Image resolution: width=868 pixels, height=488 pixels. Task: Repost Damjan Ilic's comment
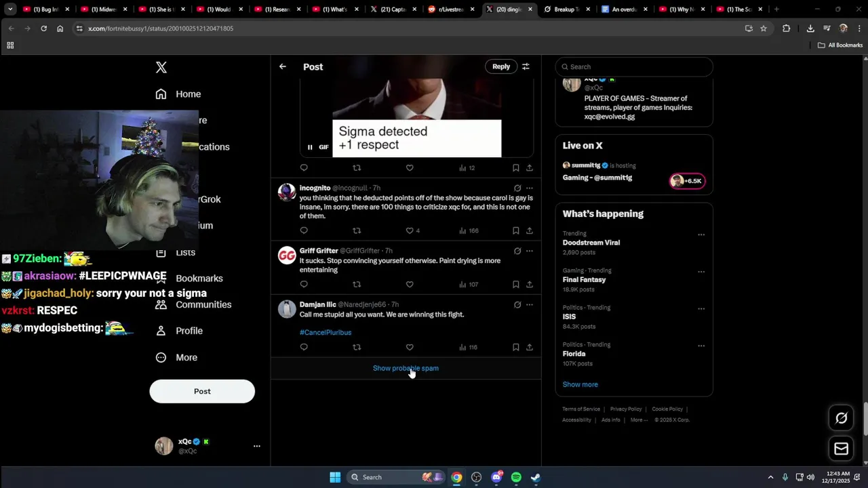pyautogui.click(x=357, y=347)
